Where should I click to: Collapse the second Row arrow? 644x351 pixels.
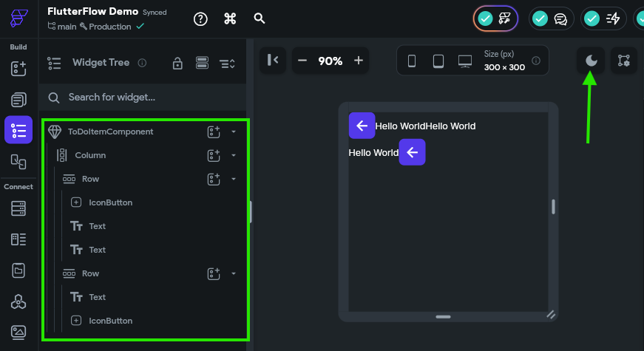tap(234, 273)
